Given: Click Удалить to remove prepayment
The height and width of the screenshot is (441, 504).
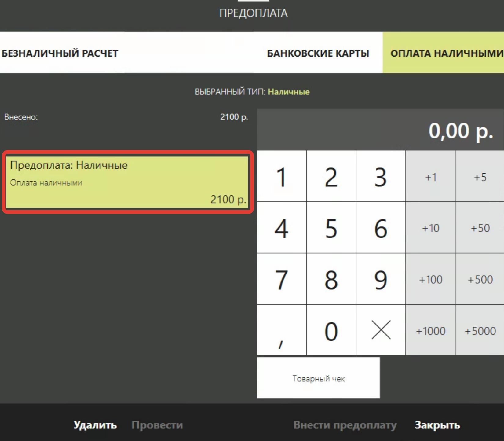Looking at the screenshot, I should coord(95,425).
